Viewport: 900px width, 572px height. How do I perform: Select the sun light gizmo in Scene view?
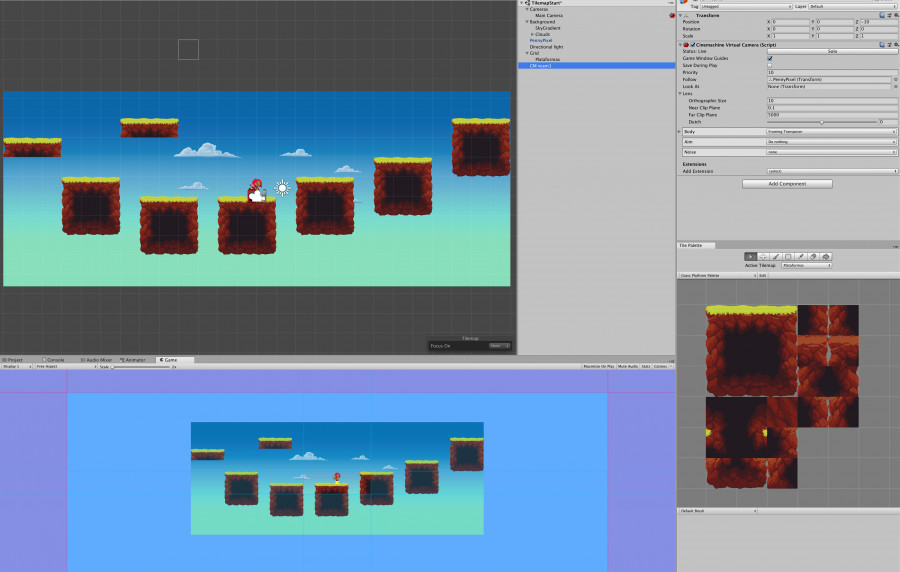coord(282,188)
